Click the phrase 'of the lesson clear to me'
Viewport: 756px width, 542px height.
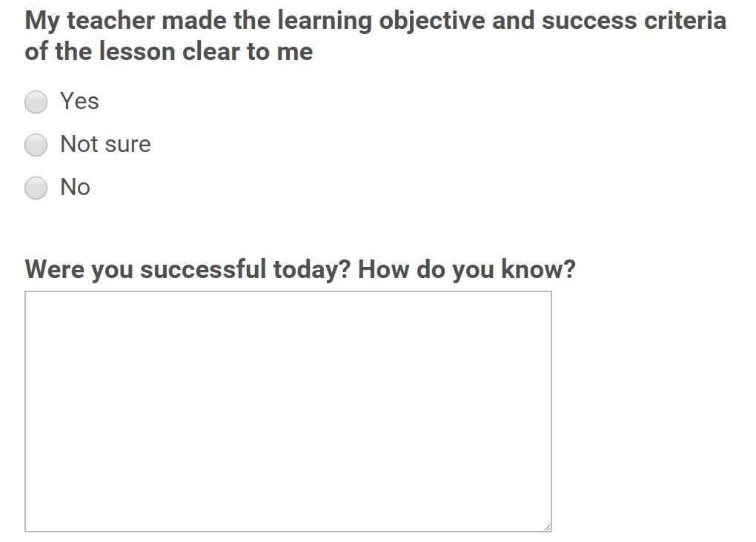coord(169,52)
